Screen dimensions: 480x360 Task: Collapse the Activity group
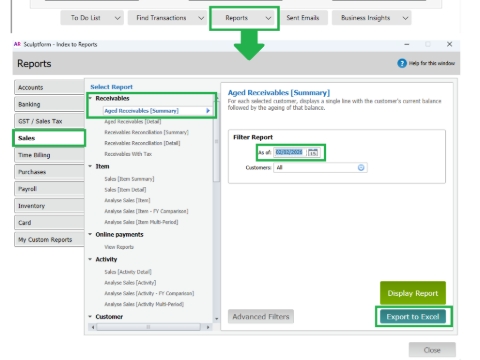tap(90, 259)
